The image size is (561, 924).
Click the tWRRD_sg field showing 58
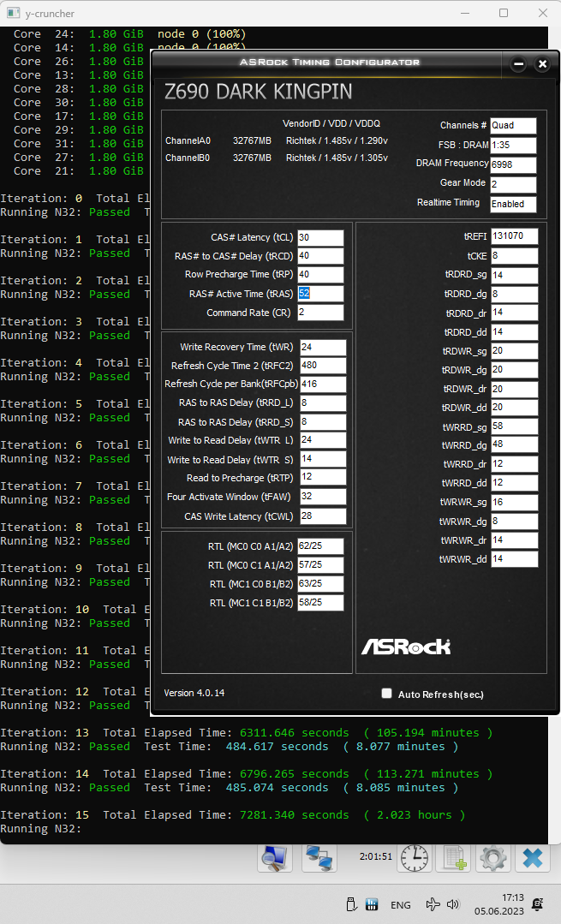pos(515,426)
